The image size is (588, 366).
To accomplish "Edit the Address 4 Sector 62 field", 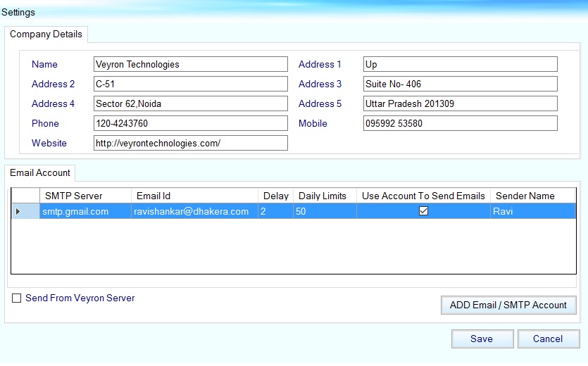I will (190, 103).
